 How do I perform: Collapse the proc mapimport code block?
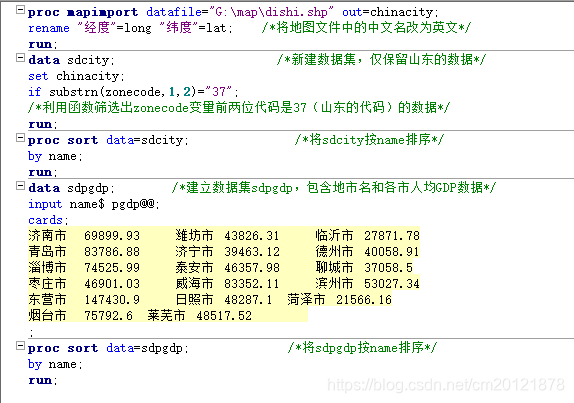pyautogui.click(x=20, y=10)
